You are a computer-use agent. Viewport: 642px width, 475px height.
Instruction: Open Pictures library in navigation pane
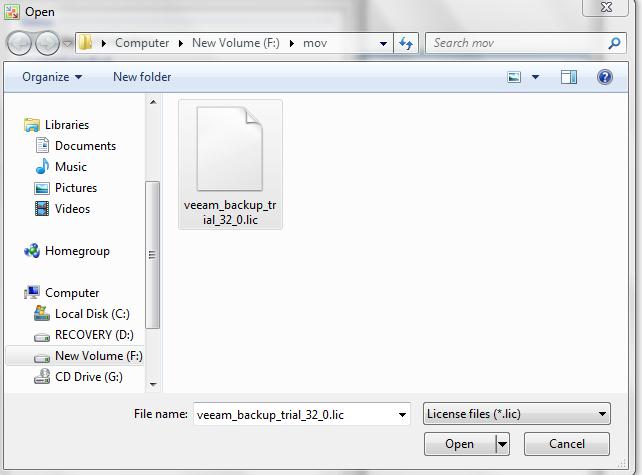tap(76, 188)
